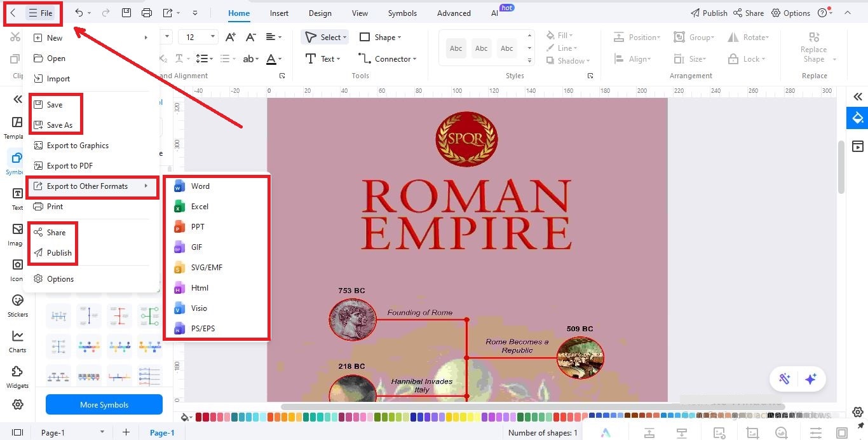Viewport: 868px width, 440px height.
Task: Open the Stickers panel in the left sidebar
Action: click(x=17, y=306)
